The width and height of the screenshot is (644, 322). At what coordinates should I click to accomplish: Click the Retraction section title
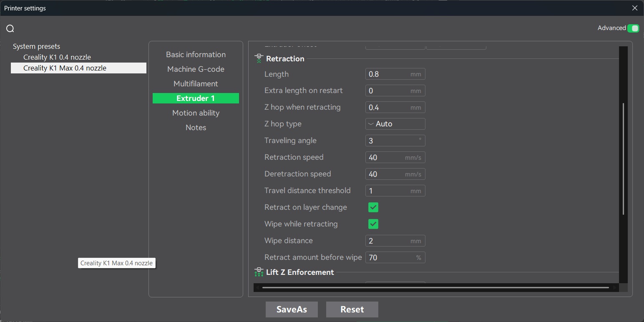click(x=285, y=59)
